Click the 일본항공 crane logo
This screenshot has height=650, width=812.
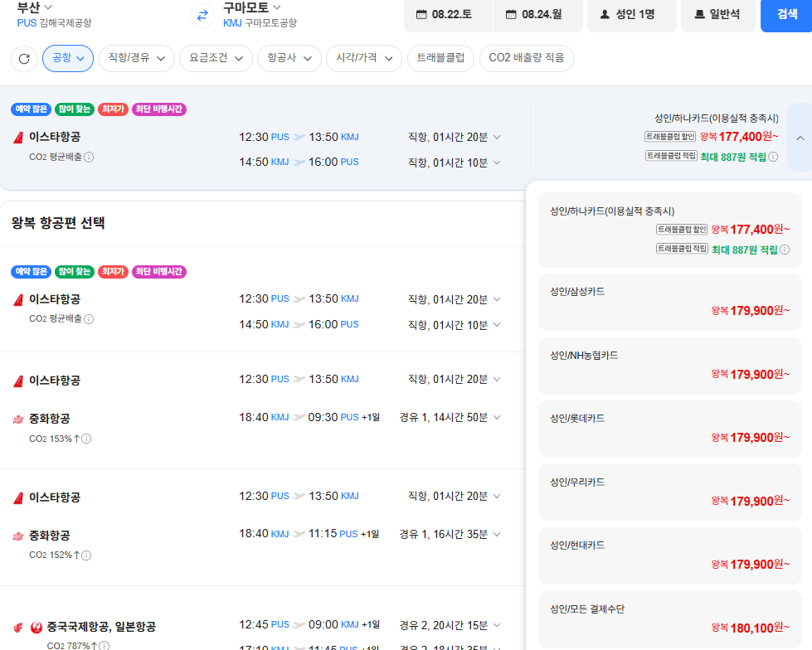click(x=36, y=628)
